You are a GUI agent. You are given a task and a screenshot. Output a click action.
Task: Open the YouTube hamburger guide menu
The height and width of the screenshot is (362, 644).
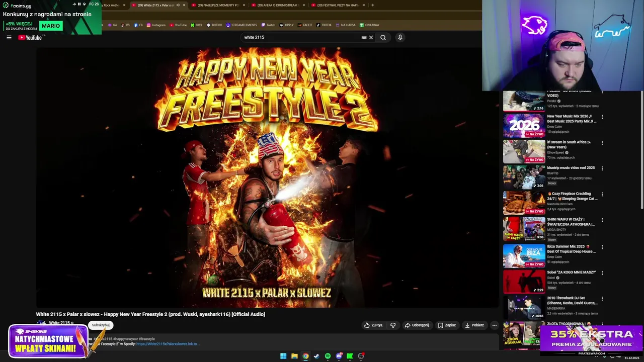(x=9, y=37)
